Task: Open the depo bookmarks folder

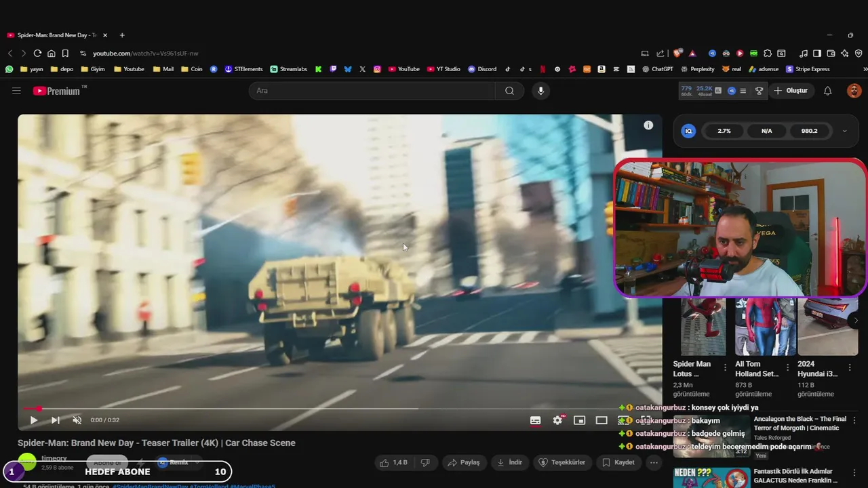Action: pyautogui.click(x=62, y=69)
